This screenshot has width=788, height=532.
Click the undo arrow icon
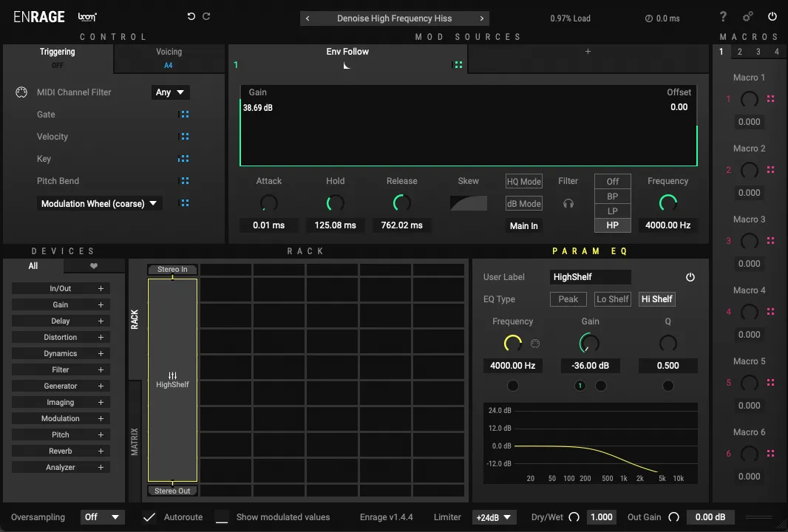191,16
